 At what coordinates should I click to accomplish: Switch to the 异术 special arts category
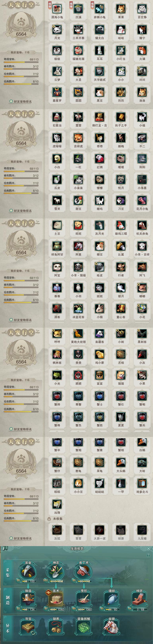(8, 628)
